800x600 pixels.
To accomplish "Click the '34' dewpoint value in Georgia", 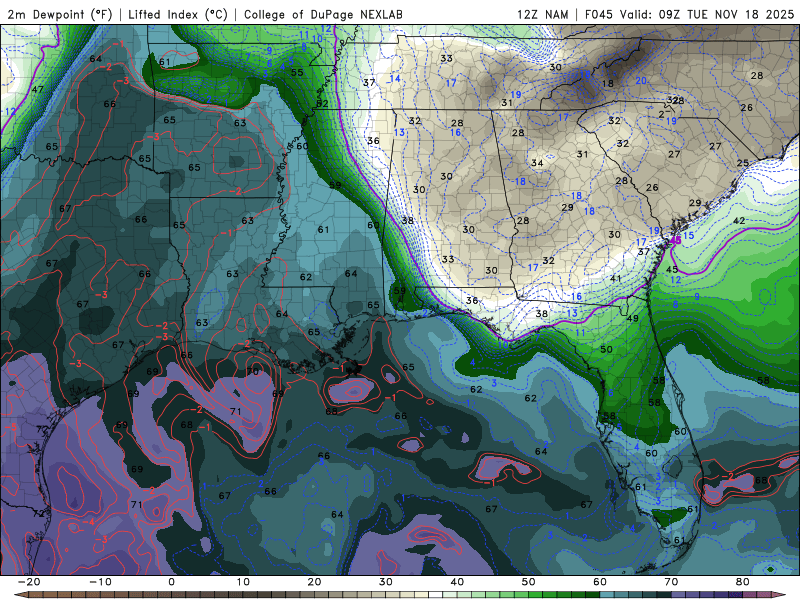I will pos(537,163).
